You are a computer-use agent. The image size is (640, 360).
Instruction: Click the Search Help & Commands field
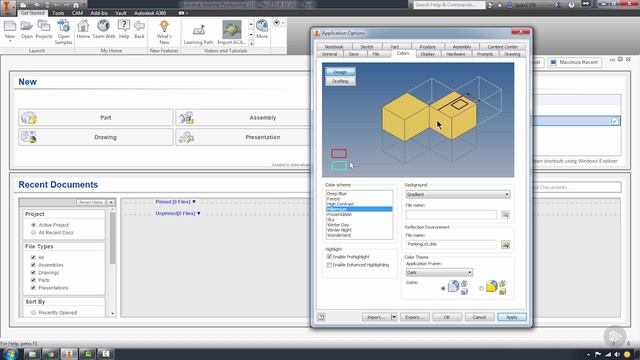click(448, 5)
